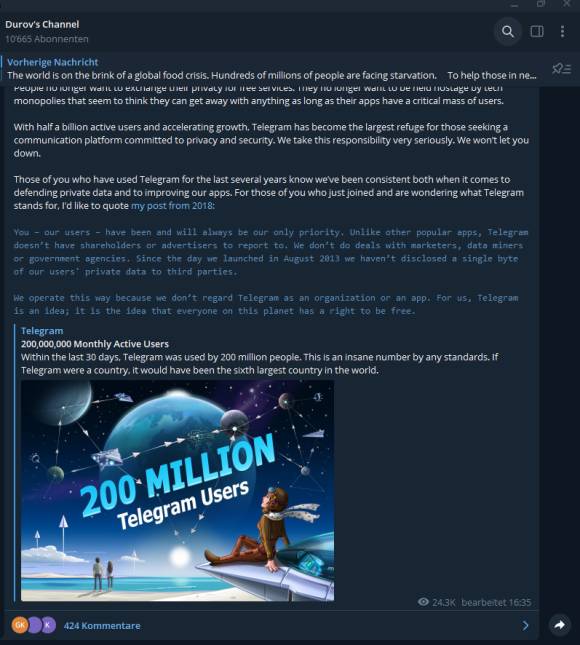Click the forward share arrow button
The height and width of the screenshot is (645, 580).
click(x=560, y=625)
